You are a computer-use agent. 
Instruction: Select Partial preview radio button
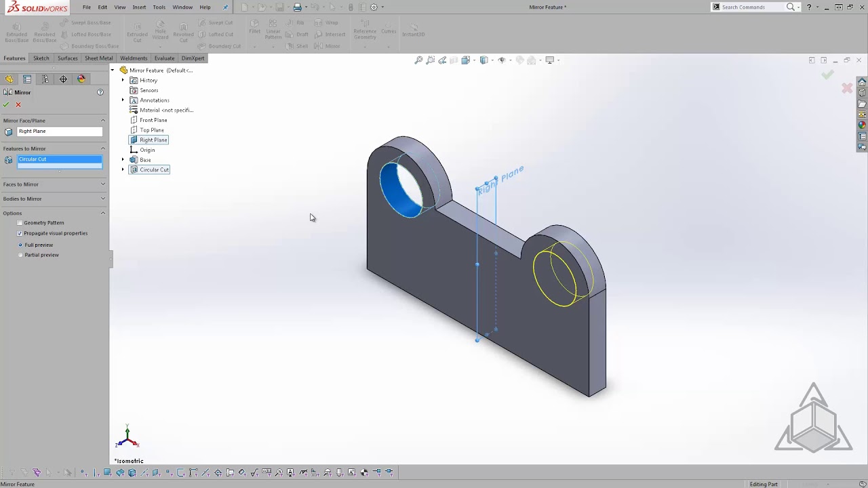(21, 255)
